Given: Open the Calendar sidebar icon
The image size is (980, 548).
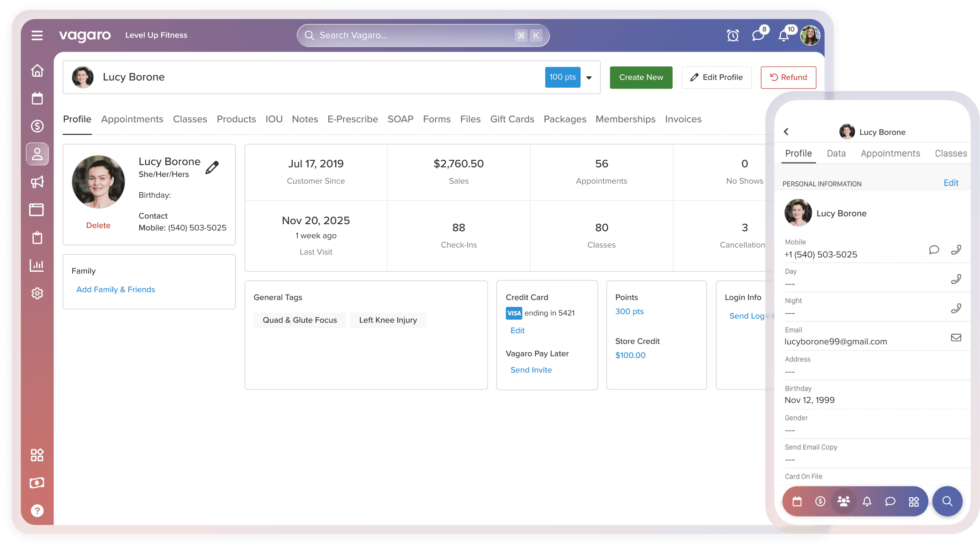Looking at the screenshot, I should tap(37, 98).
